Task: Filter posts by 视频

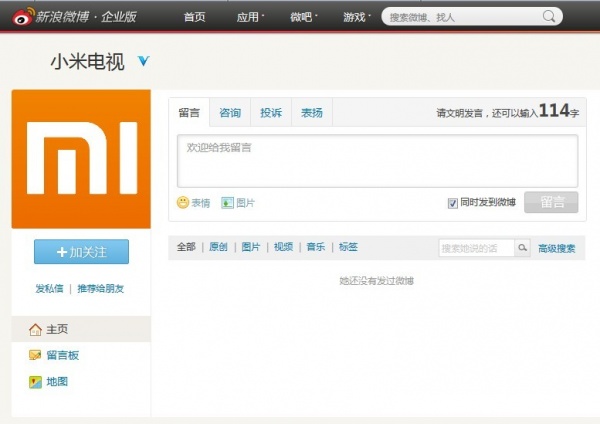Action: pos(284,247)
